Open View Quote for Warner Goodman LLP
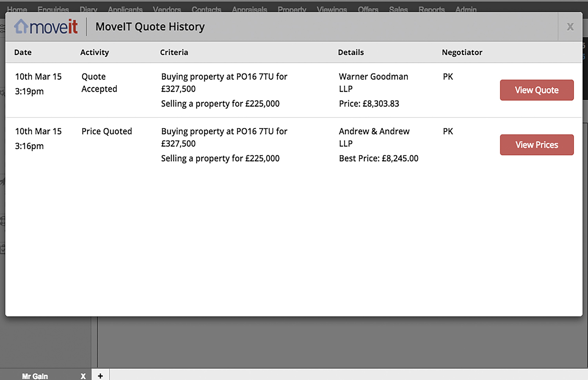This screenshot has height=380, width=588. [x=537, y=90]
